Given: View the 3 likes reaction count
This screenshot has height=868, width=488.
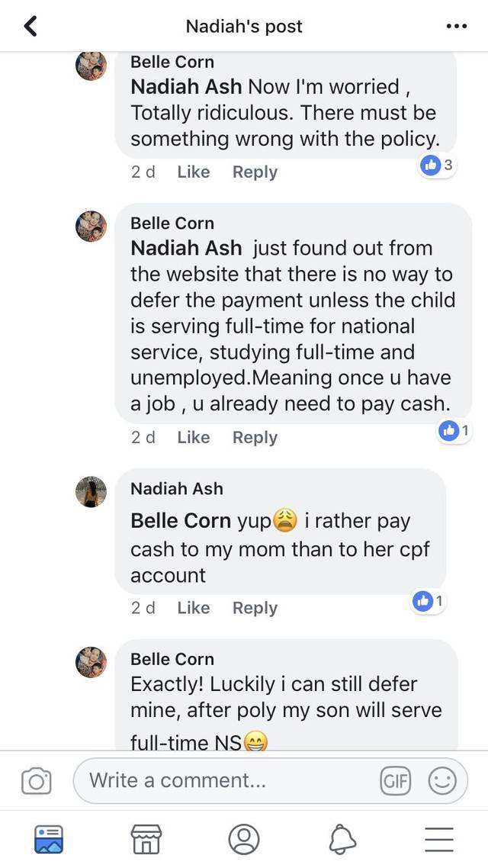Looking at the screenshot, I should click(437, 165).
